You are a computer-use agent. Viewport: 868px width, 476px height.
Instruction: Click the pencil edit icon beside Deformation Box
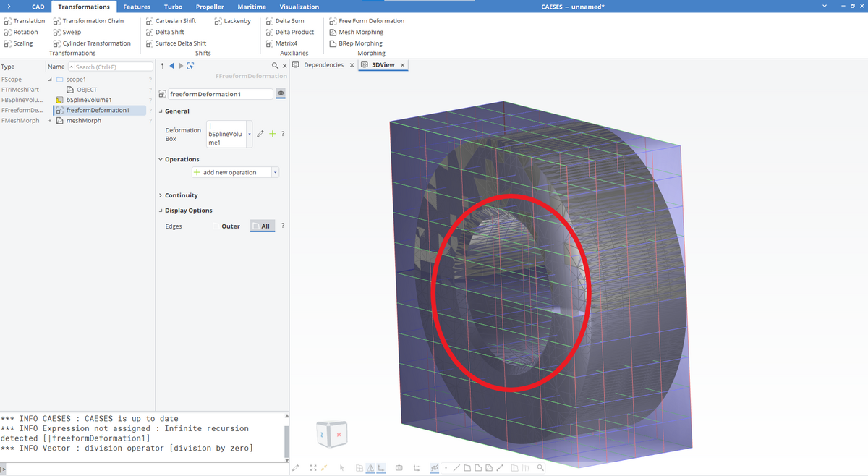click(x=260, y=133)
